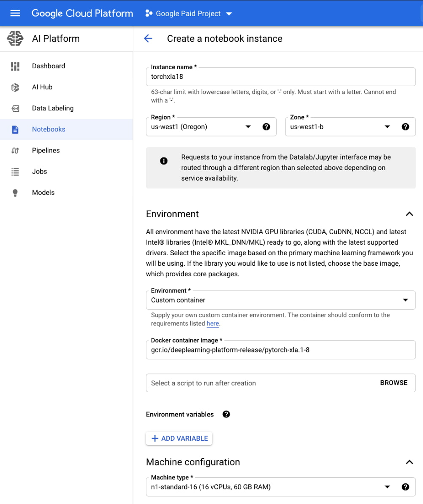Screen dimensions: 423x504
Task: Open Jobs in the sidebar
Action: 39,171
